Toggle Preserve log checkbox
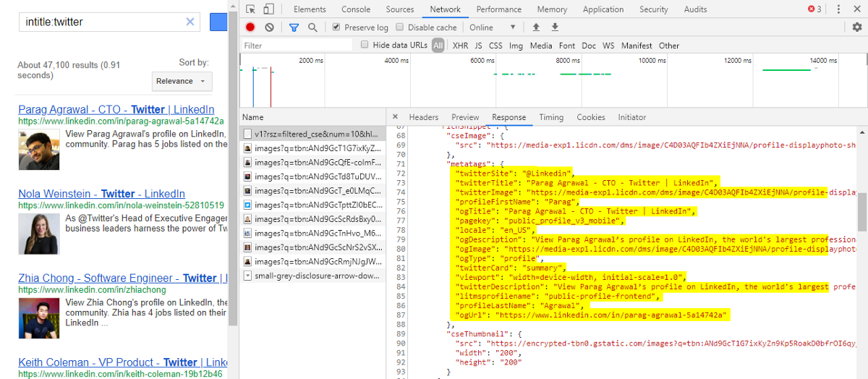Image resolution: width=868 pixels, height=379 pixels. click(336, 27)
